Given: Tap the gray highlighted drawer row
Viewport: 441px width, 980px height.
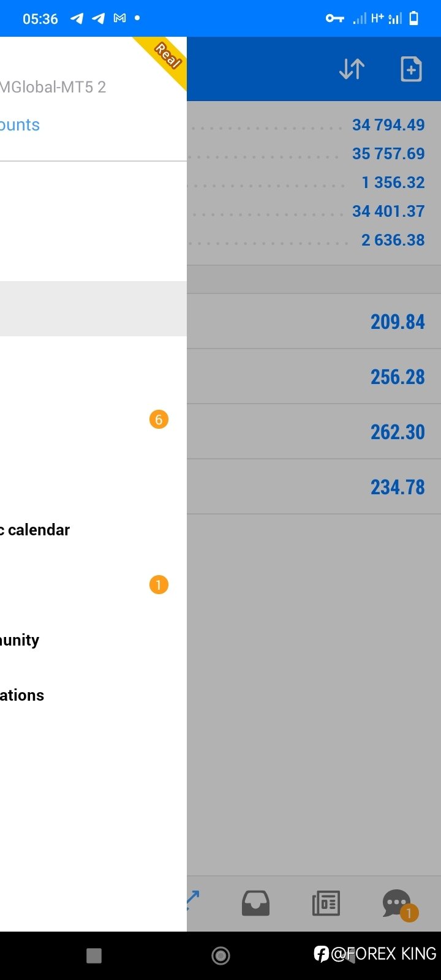Looking at the screenshot, I should point(93,309).
